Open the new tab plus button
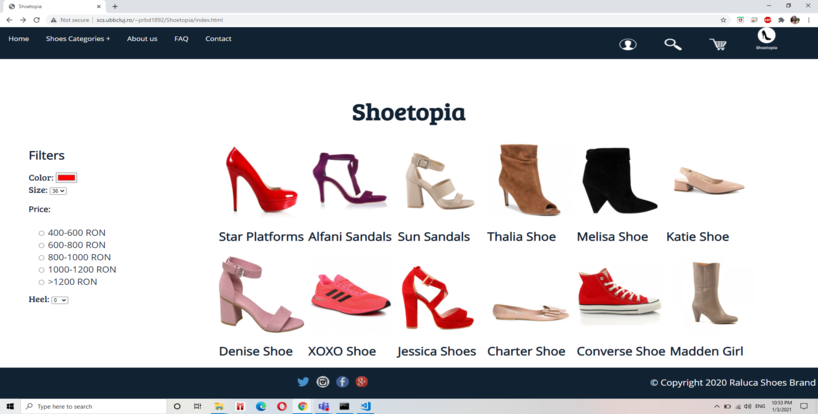 (x=115, y=6)
